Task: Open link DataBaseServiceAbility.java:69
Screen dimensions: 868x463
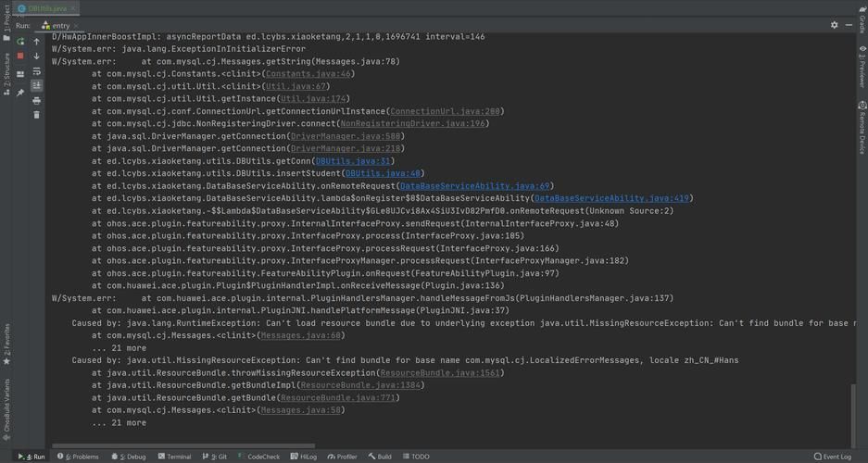Action: click(474, 186)
